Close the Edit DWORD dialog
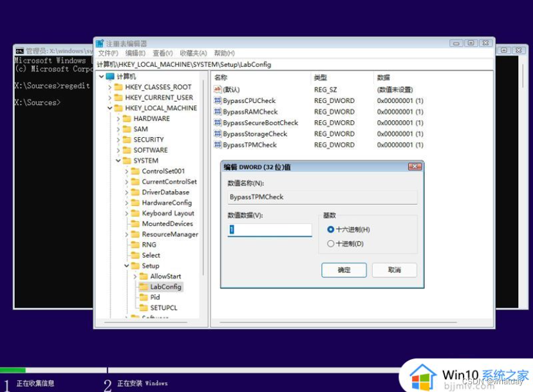This screenshot has height=392, width=533. 415,167
